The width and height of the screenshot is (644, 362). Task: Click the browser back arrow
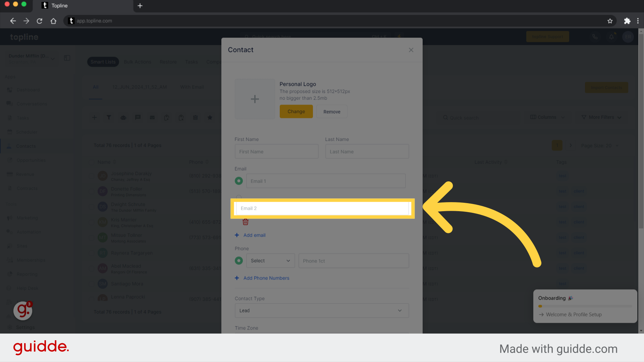[13, 21]
